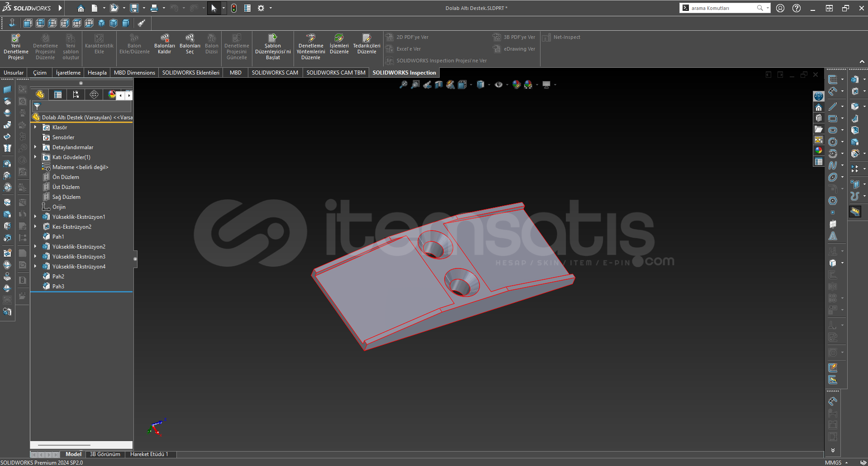868x466 pixels.
Task: Open the SOLIDWORKS Eklentileri tab
Action: click(x=191, y=73)
